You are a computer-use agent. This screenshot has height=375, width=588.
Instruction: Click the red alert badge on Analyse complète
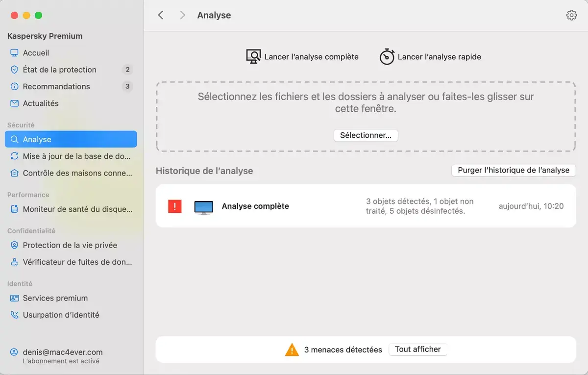[174, 206]
